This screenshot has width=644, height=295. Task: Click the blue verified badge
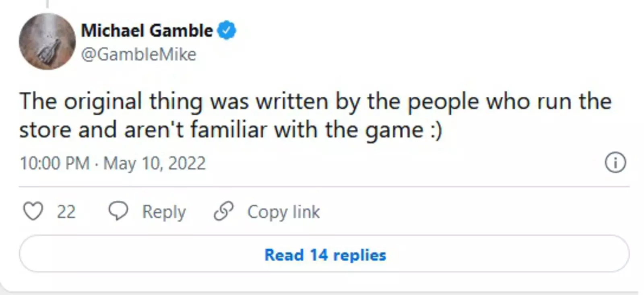click(x=227, y=31)
